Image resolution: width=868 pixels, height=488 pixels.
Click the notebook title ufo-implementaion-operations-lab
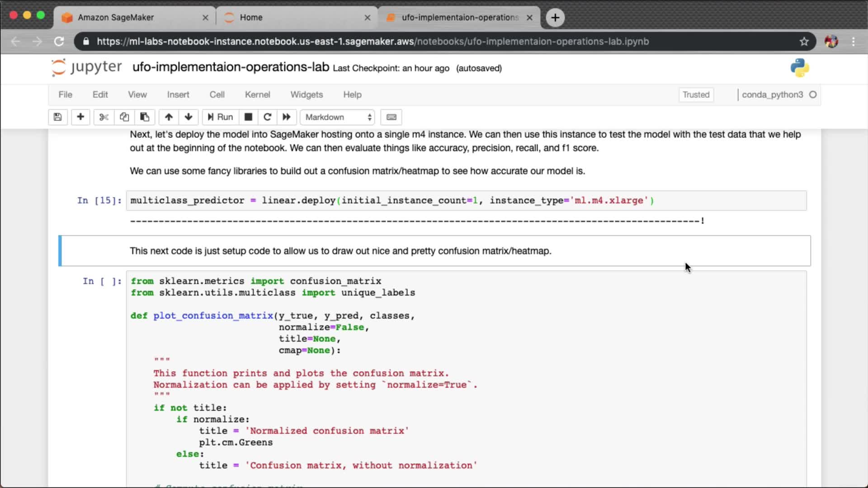(231, 67)
